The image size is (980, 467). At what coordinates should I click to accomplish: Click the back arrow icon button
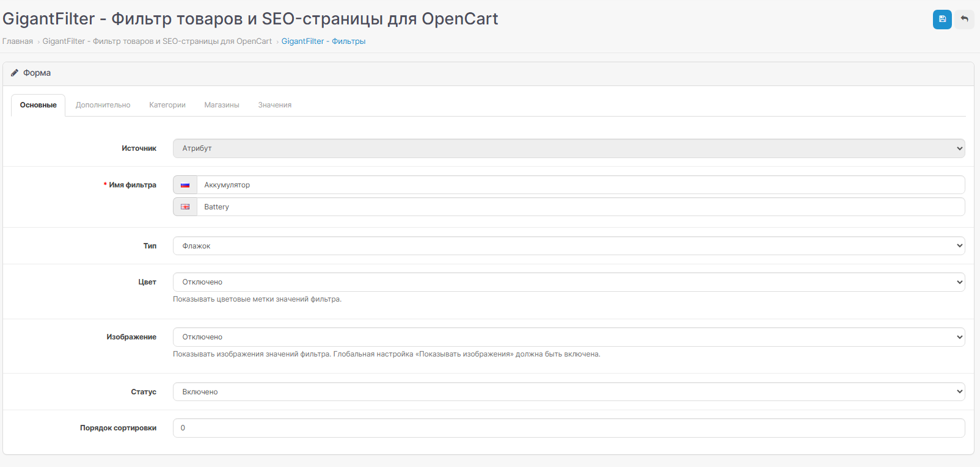click(964, 19)
